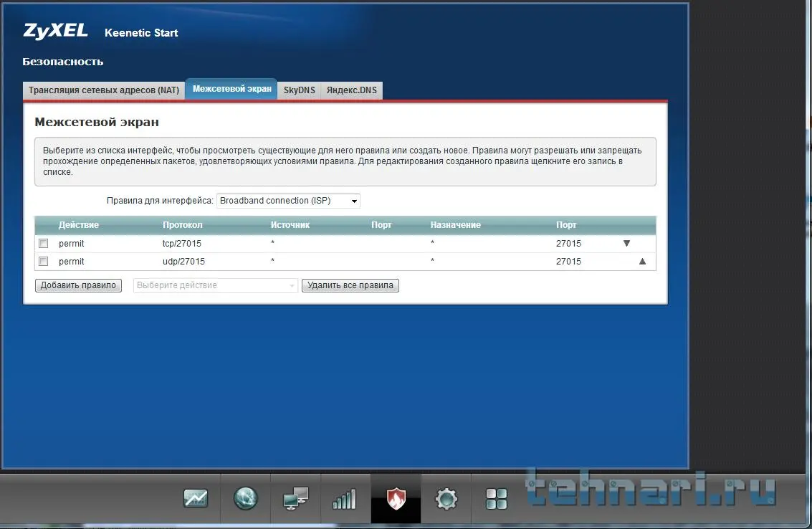The image size is (812, 529).
Task: Open the system monitor chart icon
Action: point(196,498)
